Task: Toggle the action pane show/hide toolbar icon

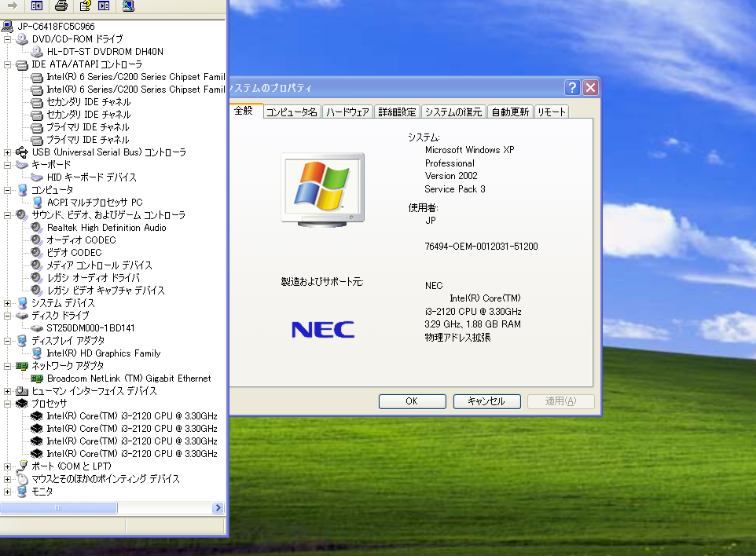Action: click(104, 5)
